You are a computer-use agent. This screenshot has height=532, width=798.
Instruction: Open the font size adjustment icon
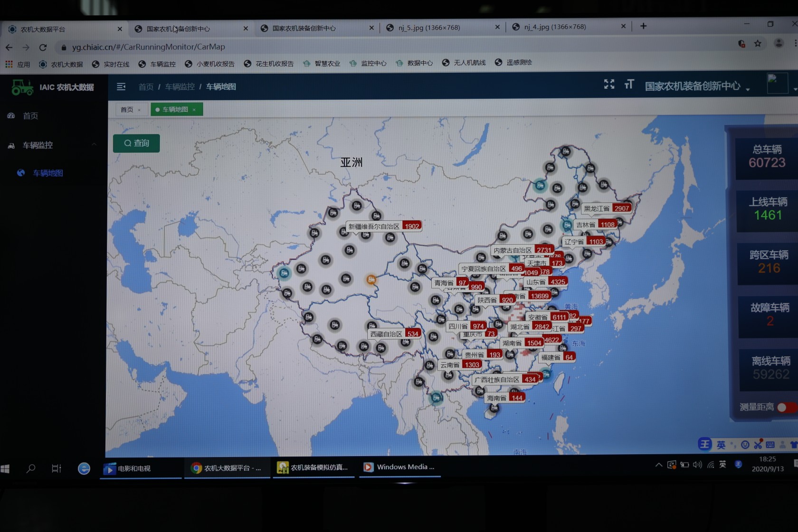pyautogui.click(x=629, y=84)
